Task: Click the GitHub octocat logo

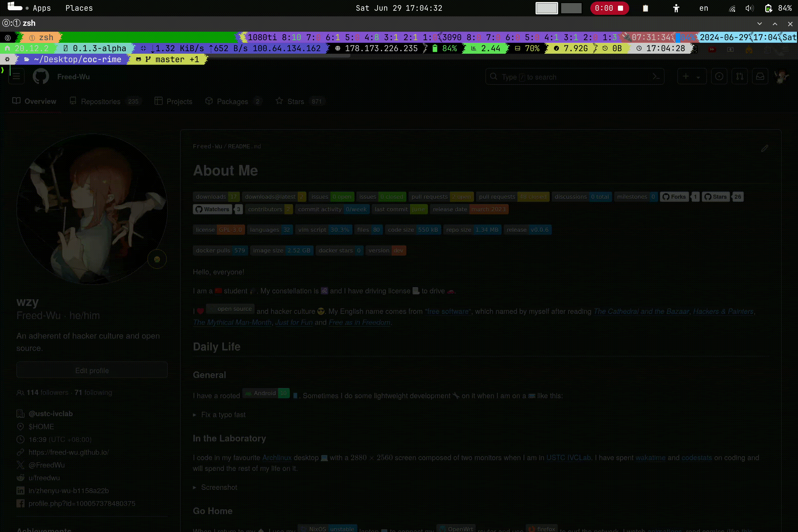Action: click(41, 77)
